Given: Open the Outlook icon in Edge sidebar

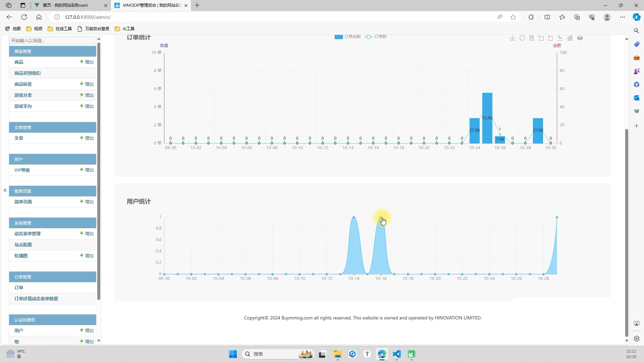Looking at the screenshot, I should 636,98.
